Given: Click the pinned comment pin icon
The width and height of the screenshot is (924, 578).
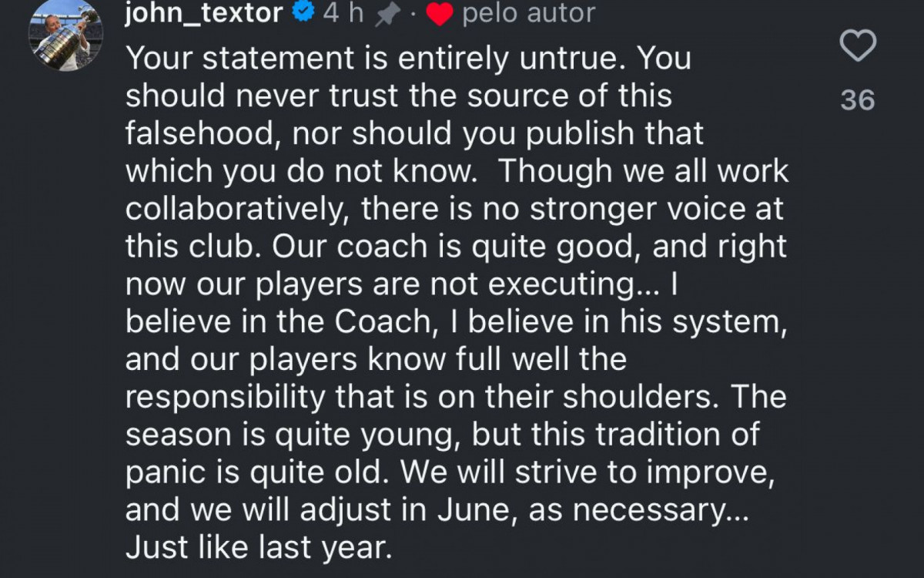Looking at the screenshot, I should 386,15.
